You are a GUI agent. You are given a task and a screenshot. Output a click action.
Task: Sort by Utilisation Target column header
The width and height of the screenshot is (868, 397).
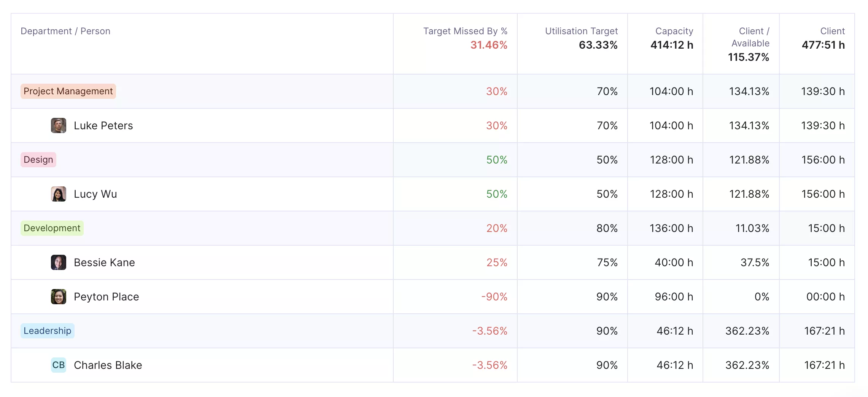pos(581,31)
